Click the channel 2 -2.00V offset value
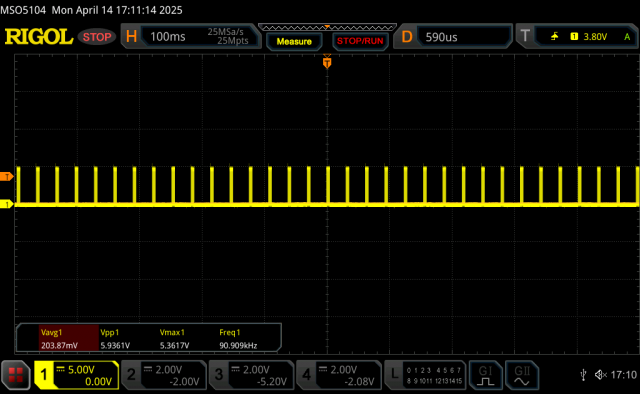The image size is (640, 394). [x=184, y=382]
